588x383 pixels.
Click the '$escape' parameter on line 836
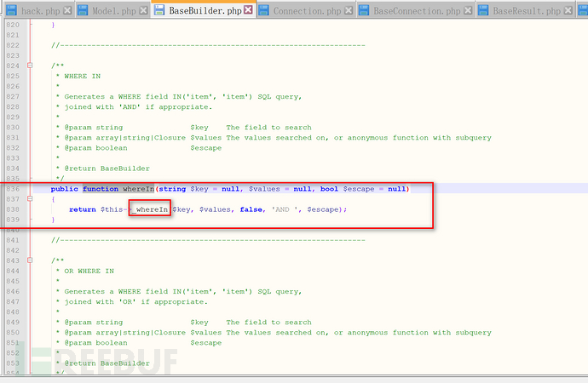click(359, 189)
